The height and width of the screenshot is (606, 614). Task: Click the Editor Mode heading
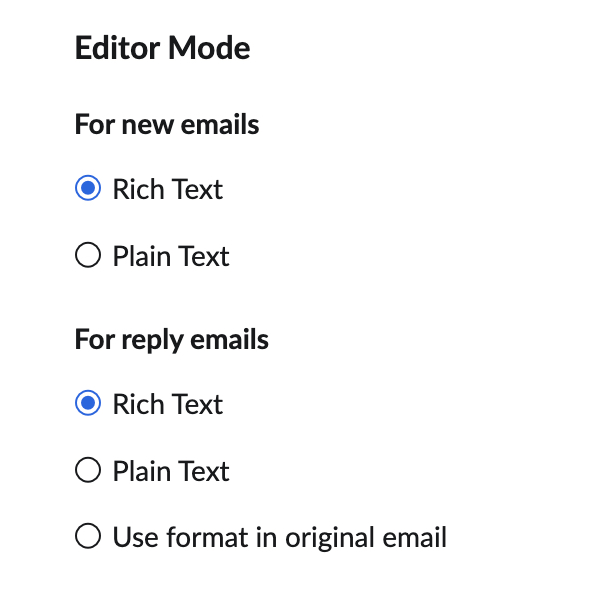coord(162,48)
